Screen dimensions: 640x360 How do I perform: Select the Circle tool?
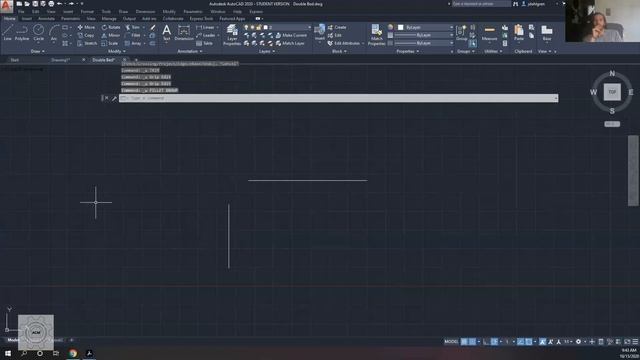[x=38, y=32]
